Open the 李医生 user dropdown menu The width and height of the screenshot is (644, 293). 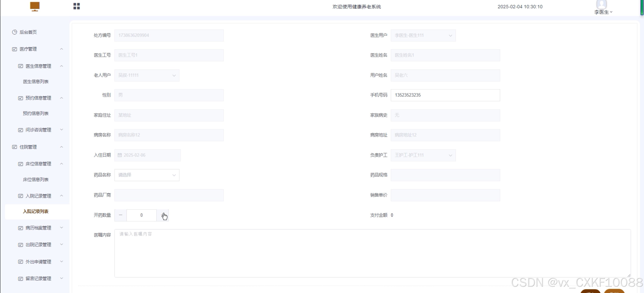603,12
